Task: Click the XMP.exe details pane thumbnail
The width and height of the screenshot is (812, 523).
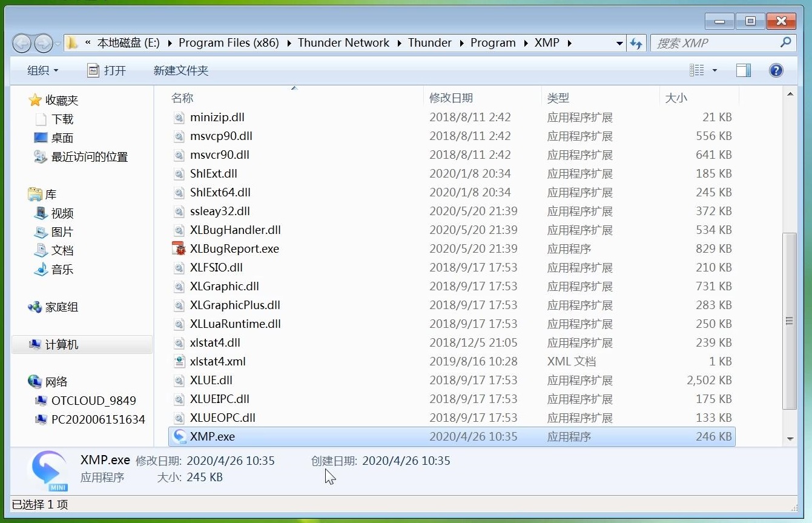Action: 50,470
